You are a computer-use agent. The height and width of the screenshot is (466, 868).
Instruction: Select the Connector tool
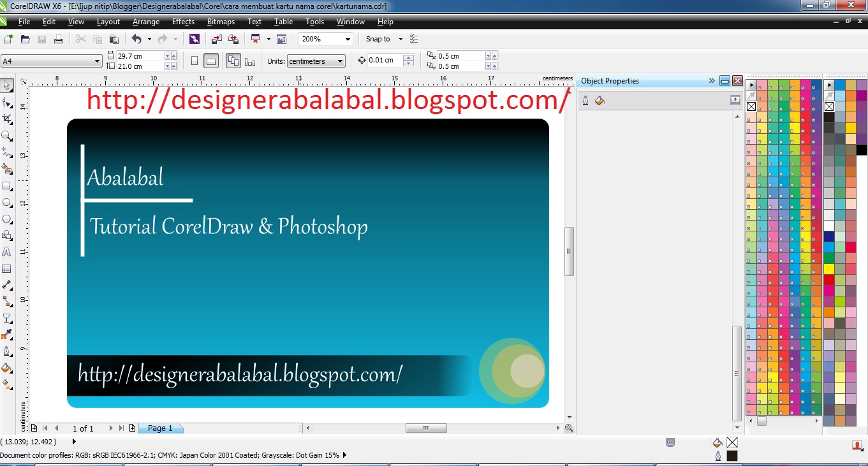coord(7,302)
